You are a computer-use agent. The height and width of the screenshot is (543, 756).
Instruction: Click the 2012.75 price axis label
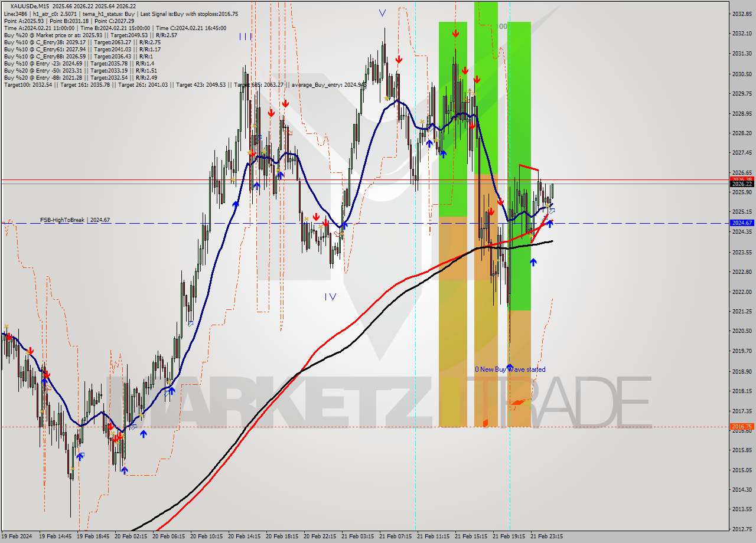pos(741,529)
